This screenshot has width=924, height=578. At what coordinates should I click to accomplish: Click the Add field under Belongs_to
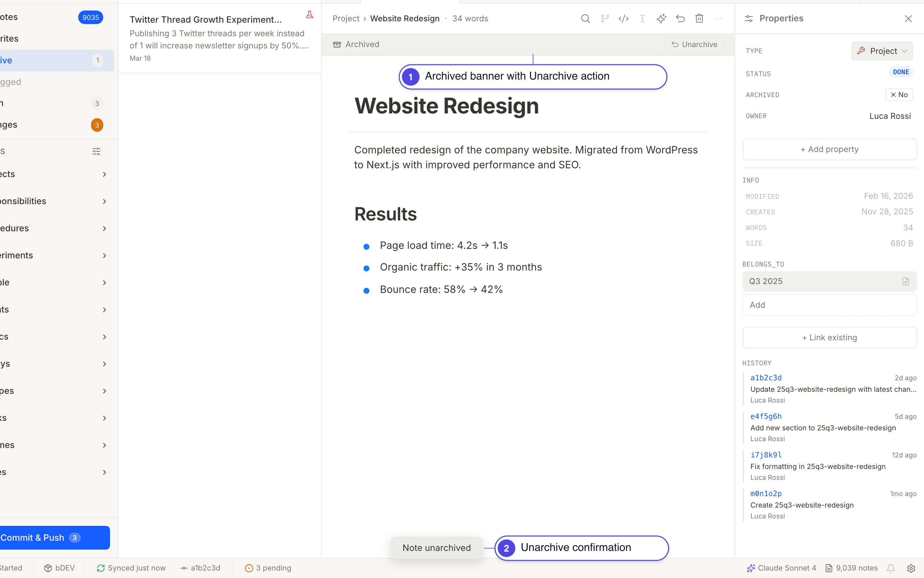click(x=829, y=305)
